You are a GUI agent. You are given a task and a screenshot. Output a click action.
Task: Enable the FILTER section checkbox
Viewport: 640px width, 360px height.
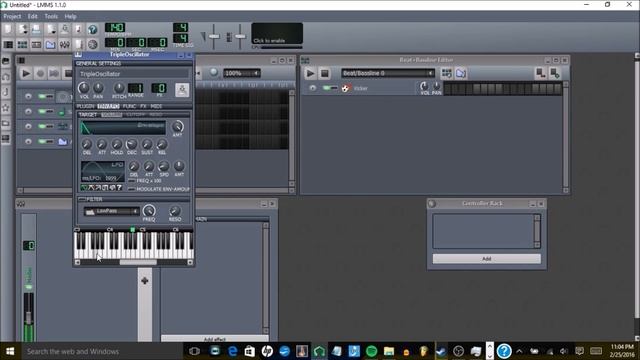pyautogui.click(x=82, y=199)
